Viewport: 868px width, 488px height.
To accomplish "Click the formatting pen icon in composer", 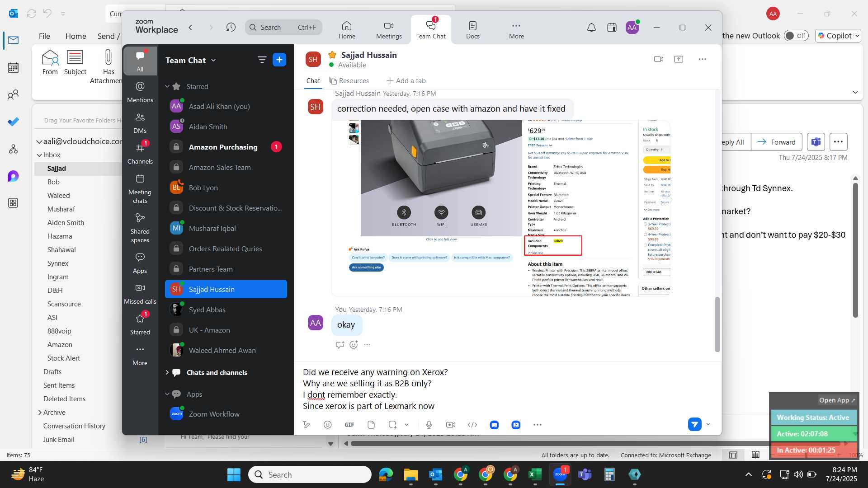I will pos(307,425).
